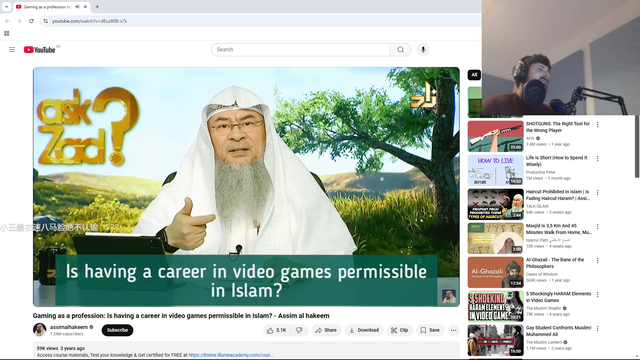Share the video

(326, 330)
